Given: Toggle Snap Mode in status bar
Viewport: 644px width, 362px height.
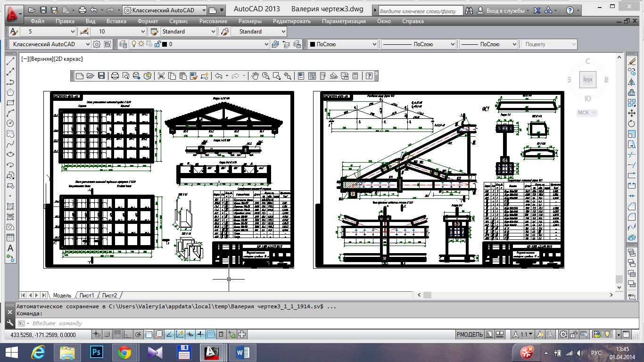Looking at the screenshot, I should tap(107, 334).
